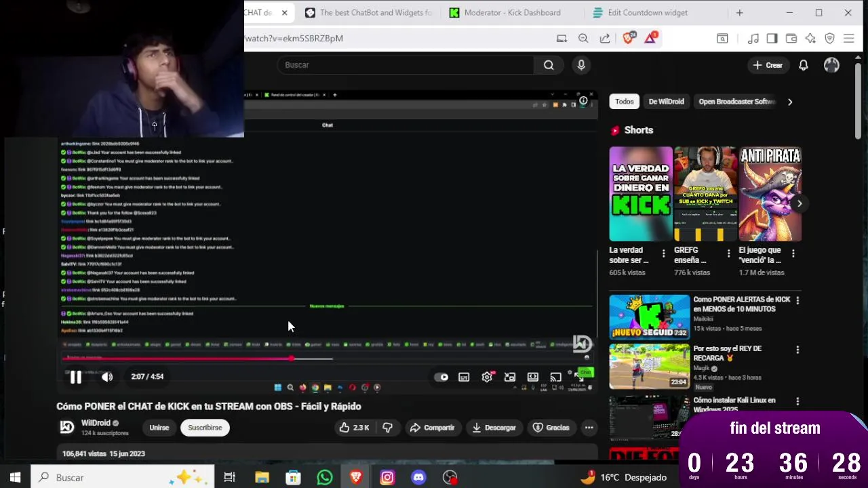
Task: Open the ANTI PIRATA Short thumbnail
Action: (x=770, y=194)
